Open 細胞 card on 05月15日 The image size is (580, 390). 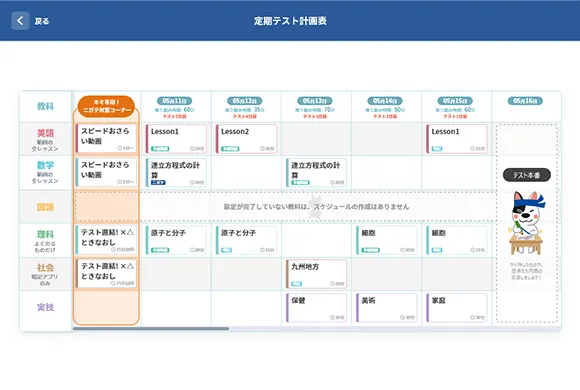point(457,241)
